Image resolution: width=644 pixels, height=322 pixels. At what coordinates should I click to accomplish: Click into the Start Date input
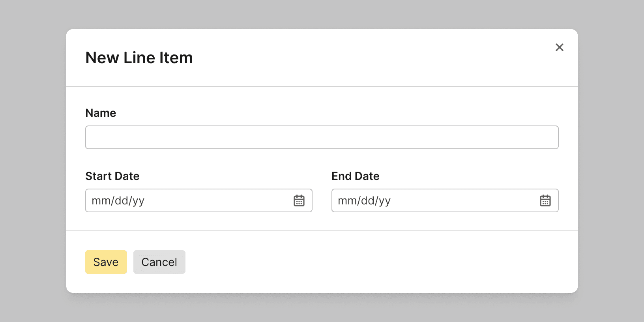[x=189, y=200]
